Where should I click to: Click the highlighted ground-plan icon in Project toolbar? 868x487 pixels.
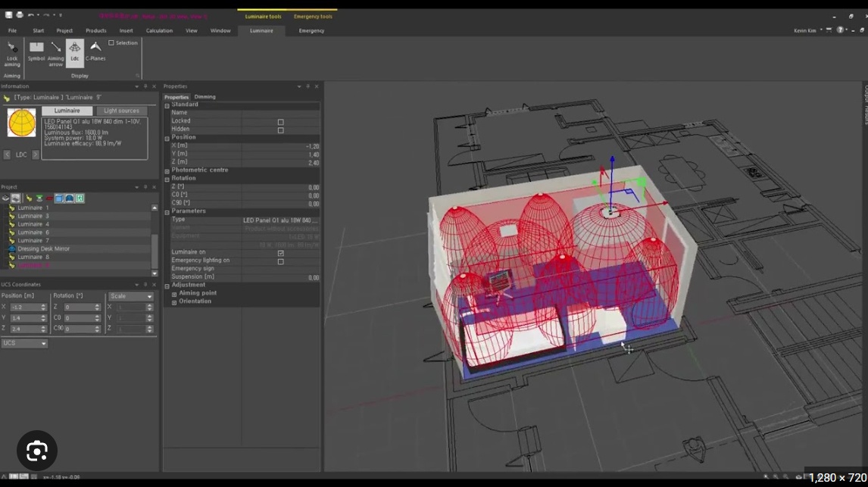tap(15, 198)
